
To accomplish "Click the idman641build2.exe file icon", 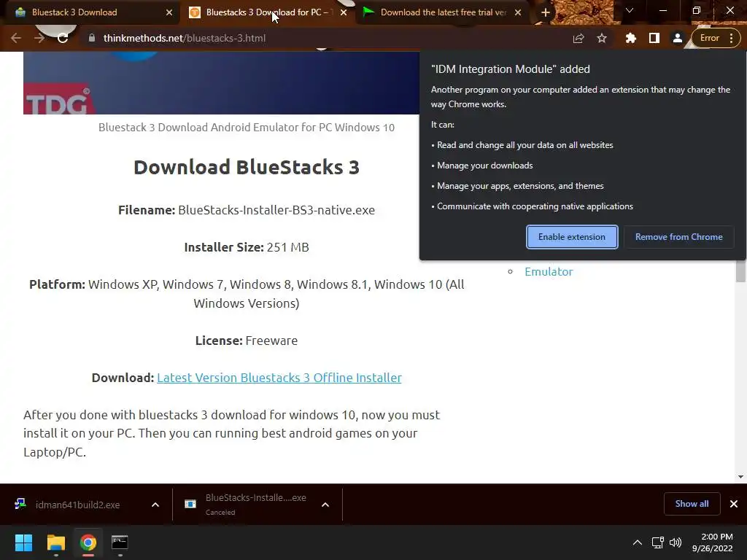I will click(x=20, y=504).
